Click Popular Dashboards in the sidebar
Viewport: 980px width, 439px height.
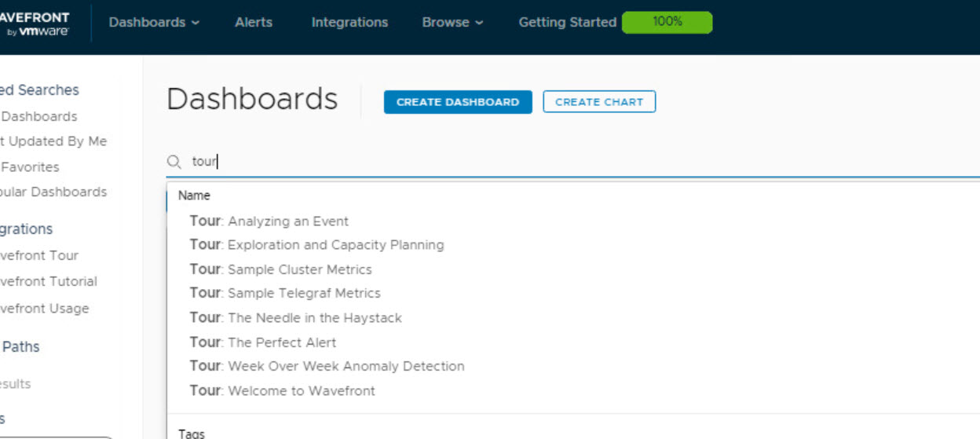tap(53, 192)
